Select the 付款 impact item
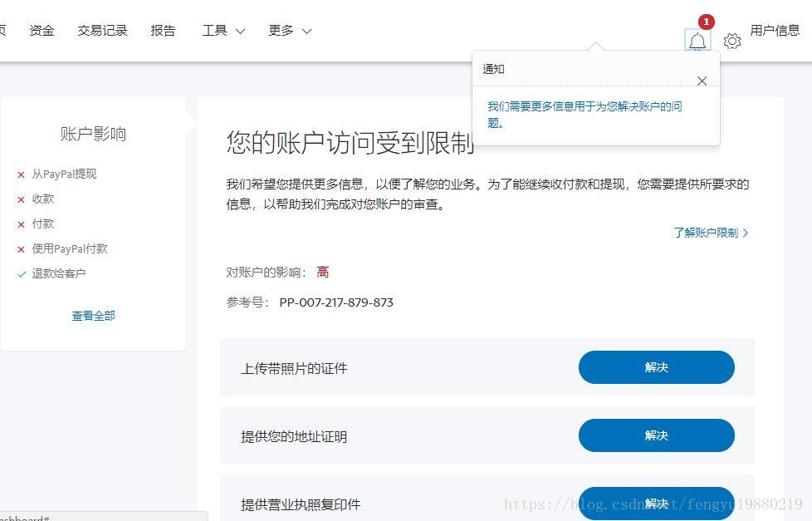Screen dimensions: 812x521 tap(43, 224)
